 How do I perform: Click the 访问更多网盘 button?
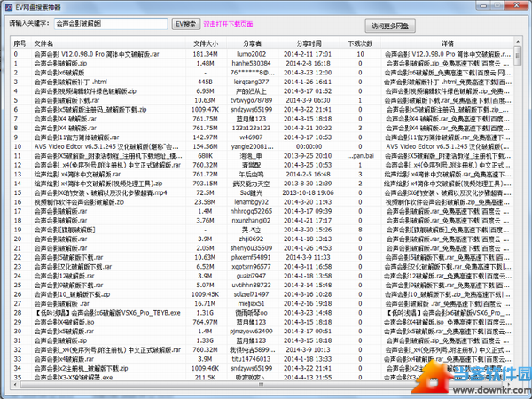point(390,26)
